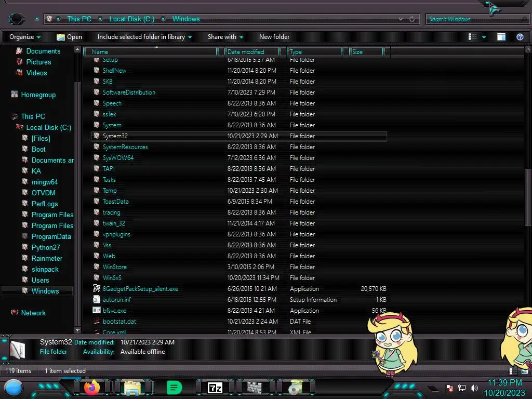The image size is (532, 399).
Task: Open the disc installer taskbar icon
Action: tap(296, 388)
